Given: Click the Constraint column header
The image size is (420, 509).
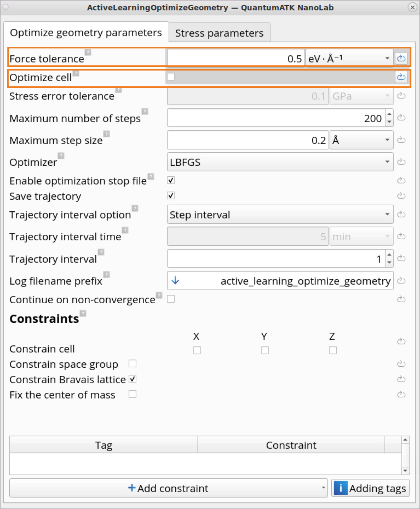Looking at the screenshot, I should coord(291,445).
